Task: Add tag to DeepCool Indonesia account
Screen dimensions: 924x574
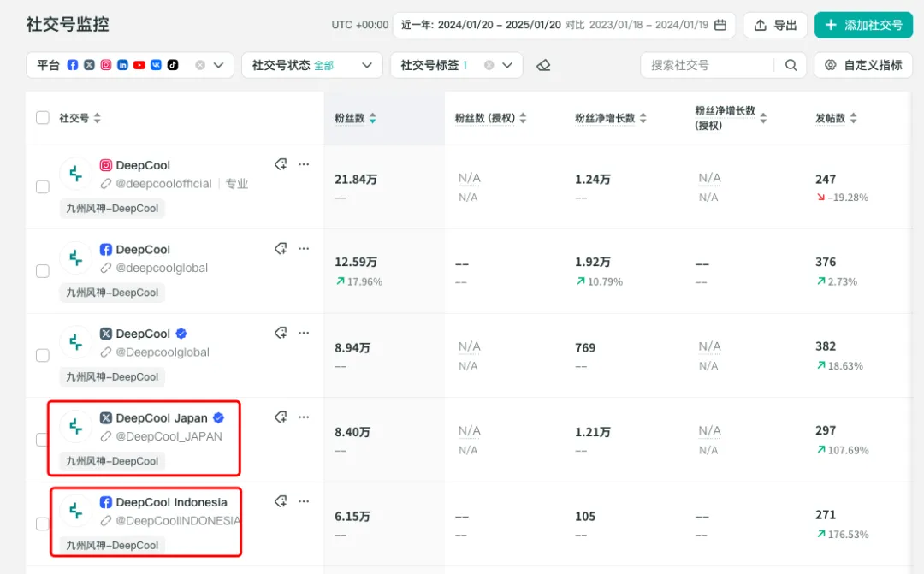Action: pyautogui.click(x=281, y=501)
